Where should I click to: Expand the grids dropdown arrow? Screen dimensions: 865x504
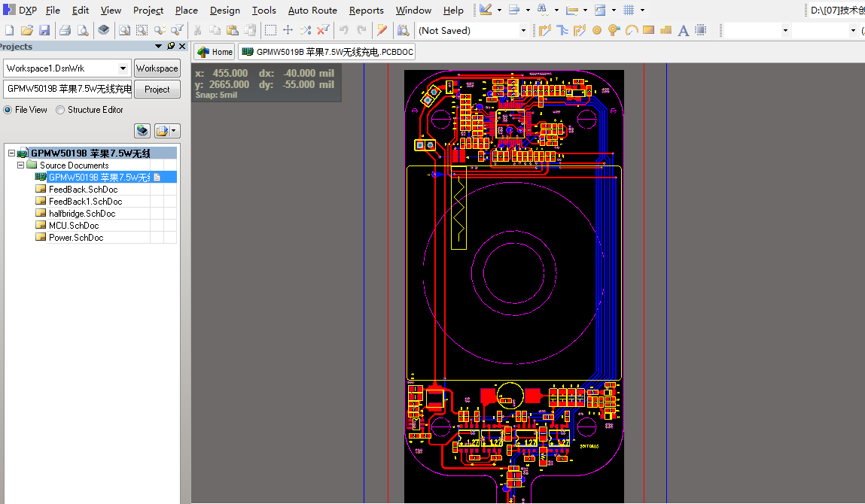[643, 10]
